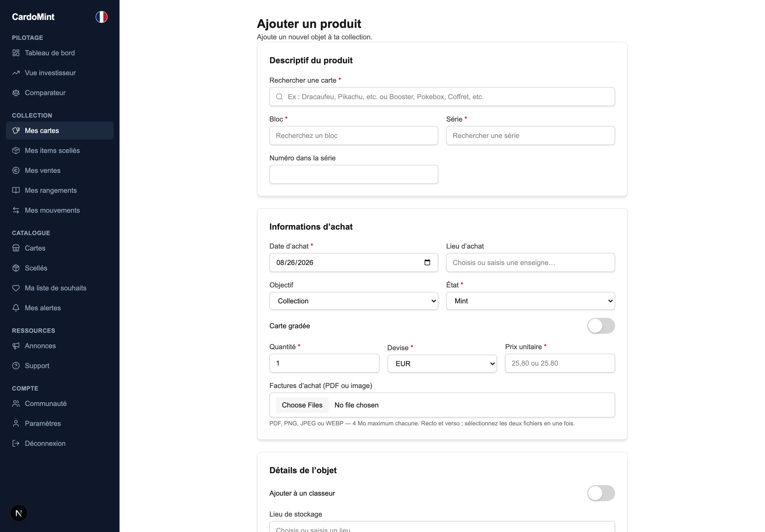Open the Lieu d'achat enseigne combo box

pos(530,263)
